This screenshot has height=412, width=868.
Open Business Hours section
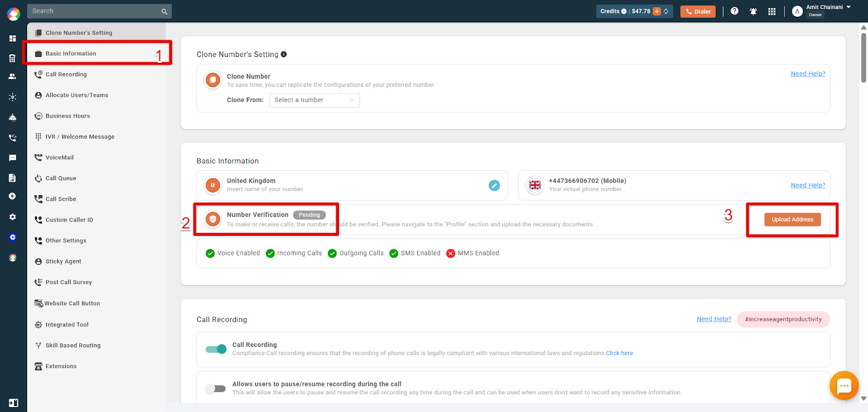point(97,116)
